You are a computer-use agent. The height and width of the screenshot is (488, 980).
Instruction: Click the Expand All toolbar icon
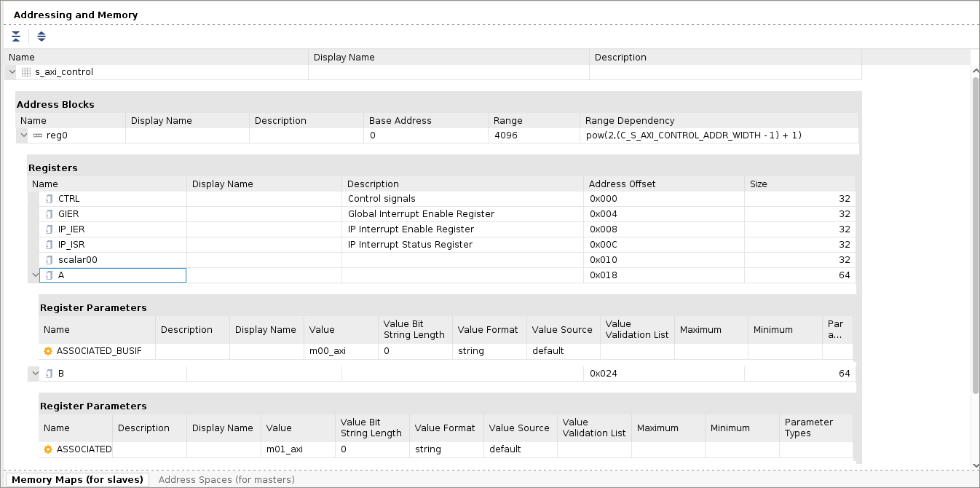tap(42, 36)
